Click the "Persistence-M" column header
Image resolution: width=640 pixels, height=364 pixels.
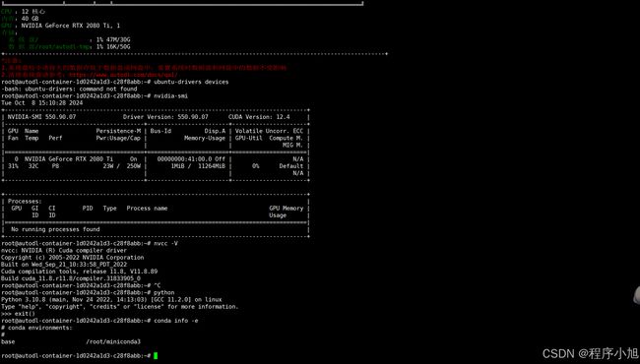pyautogui.click(x=118, y=131)
